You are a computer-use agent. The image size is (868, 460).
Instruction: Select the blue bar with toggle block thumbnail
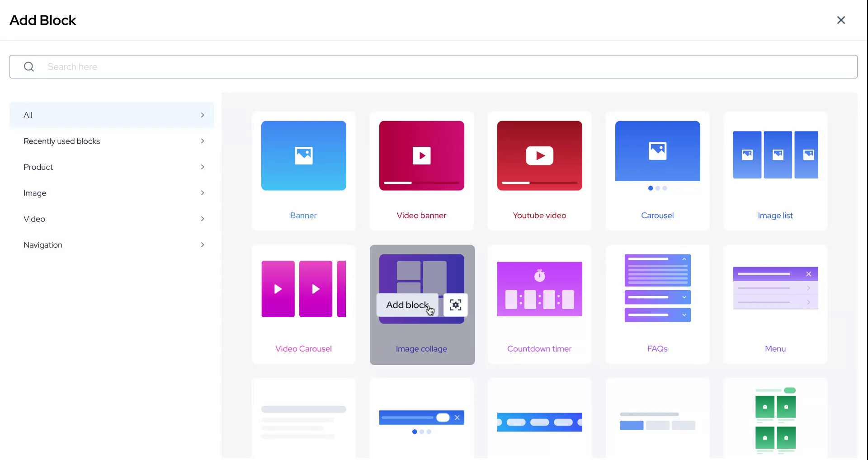[422, 422]
